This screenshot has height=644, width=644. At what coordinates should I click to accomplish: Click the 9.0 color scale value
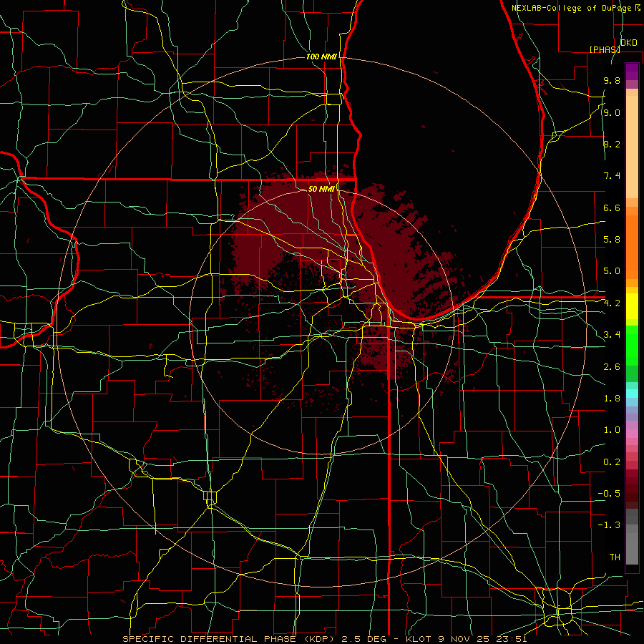click(612, 112)
